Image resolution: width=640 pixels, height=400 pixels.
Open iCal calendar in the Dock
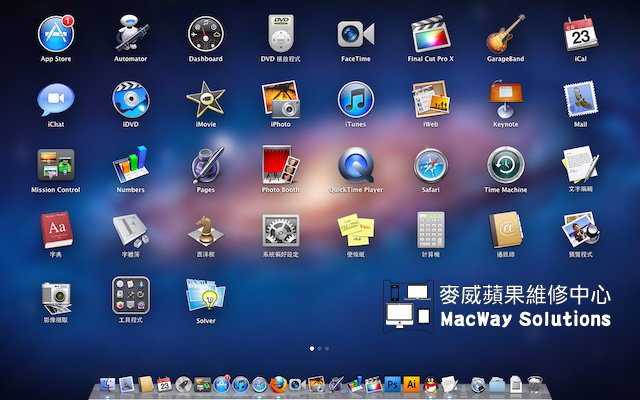coord(164,384)
